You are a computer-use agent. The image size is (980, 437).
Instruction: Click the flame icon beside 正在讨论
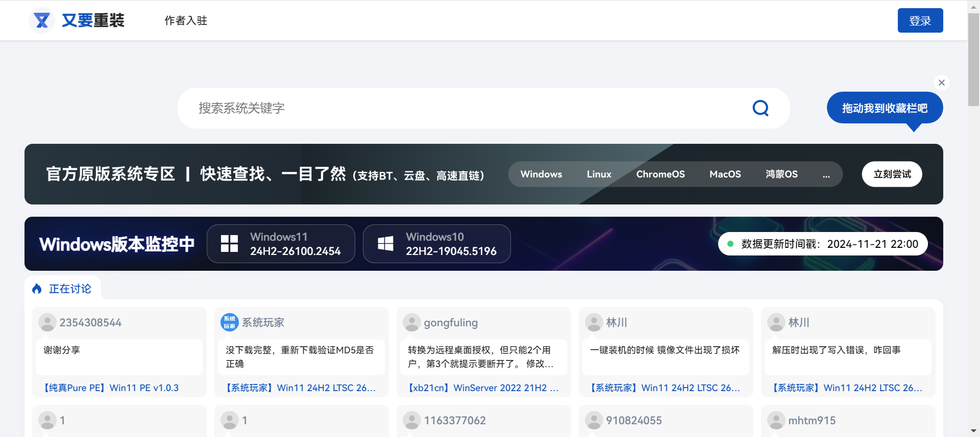click(37, 289)
